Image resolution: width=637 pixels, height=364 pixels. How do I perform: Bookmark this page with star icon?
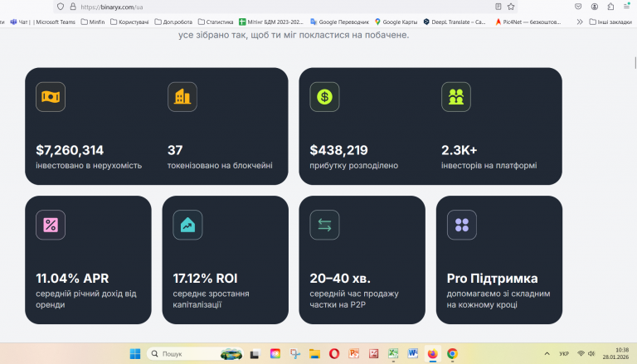click(511, 7)
